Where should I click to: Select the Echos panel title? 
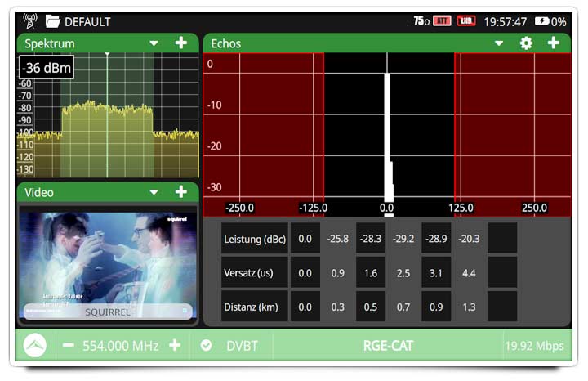(225, 43)
